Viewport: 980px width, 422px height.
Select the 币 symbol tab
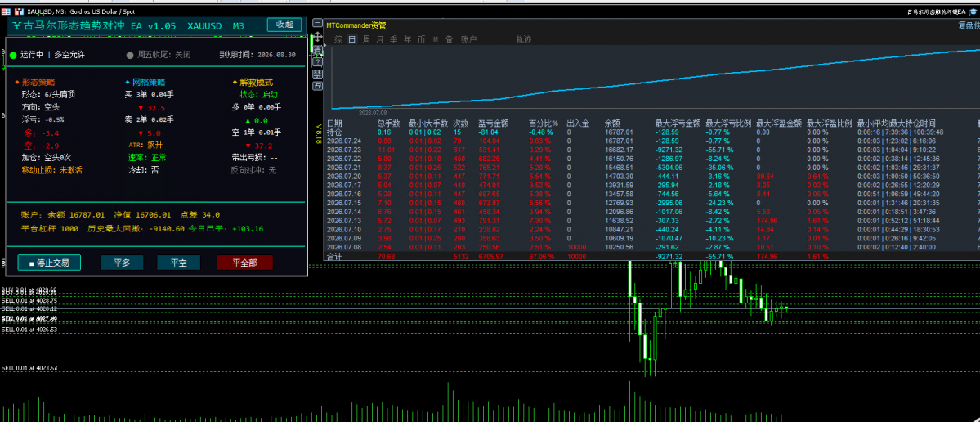pos(421,39)
